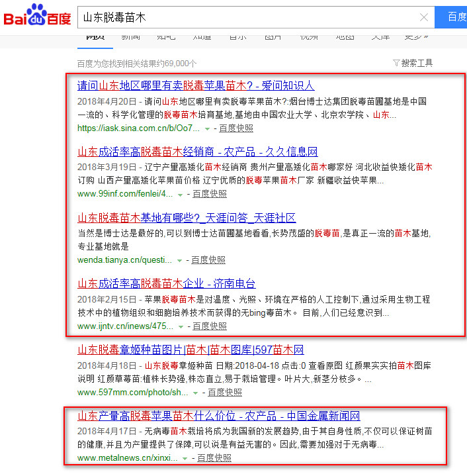
Task: Expand dropdown arrow beside iask.sina.com.cn URL
Action: [x=207, y=128]
